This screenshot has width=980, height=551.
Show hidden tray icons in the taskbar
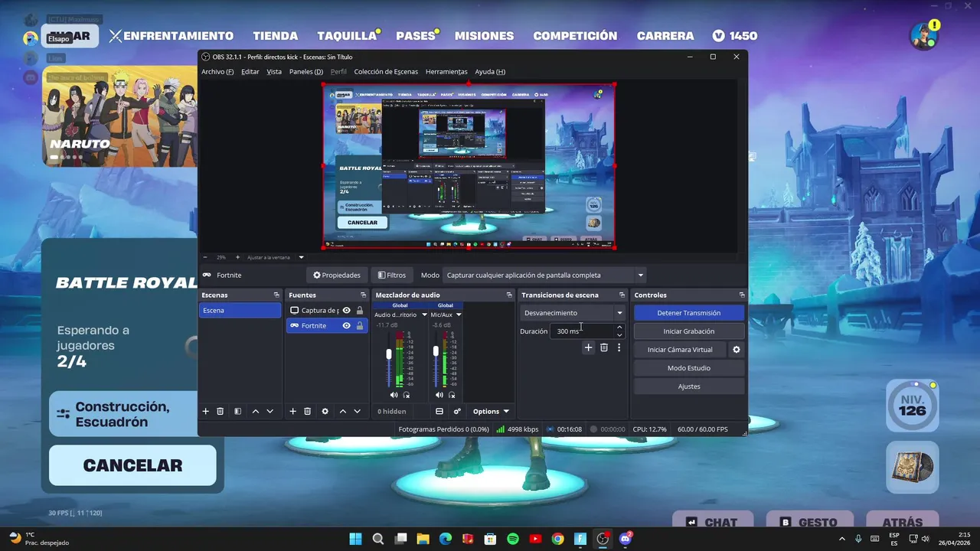[842, 539]
